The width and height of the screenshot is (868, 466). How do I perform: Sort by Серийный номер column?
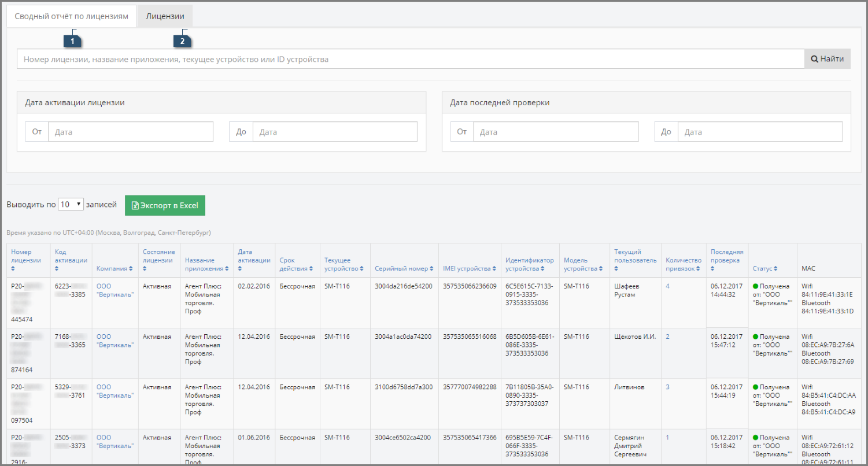tap(403, 268)
